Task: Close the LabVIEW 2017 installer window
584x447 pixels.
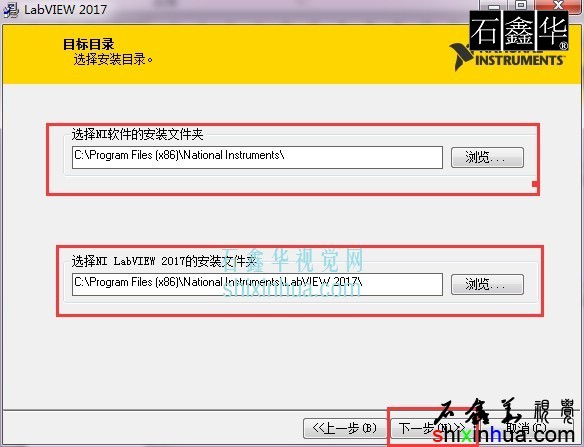Action: 558,5
